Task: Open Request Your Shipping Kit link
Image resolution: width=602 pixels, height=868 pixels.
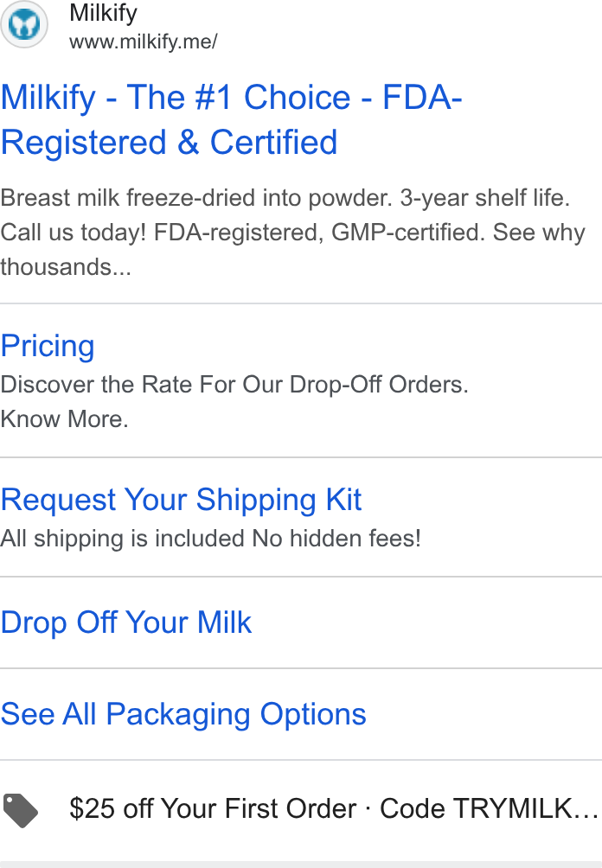Action: [181, 500]
